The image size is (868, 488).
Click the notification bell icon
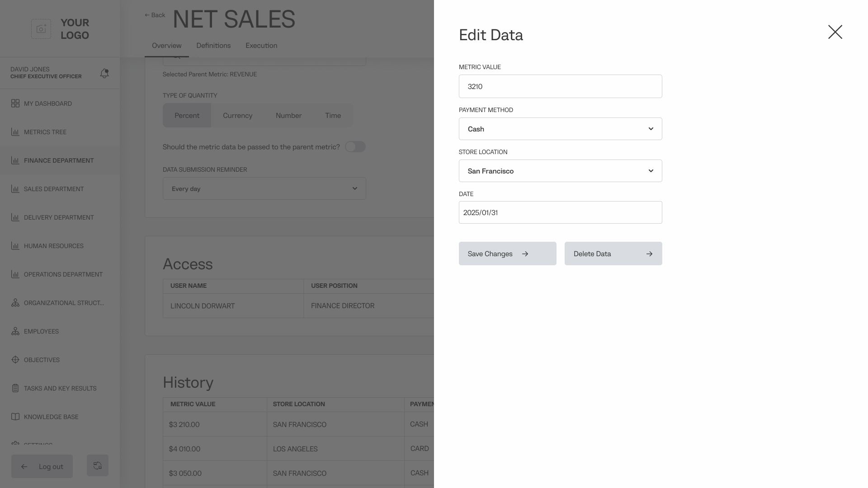coord(104,73)
